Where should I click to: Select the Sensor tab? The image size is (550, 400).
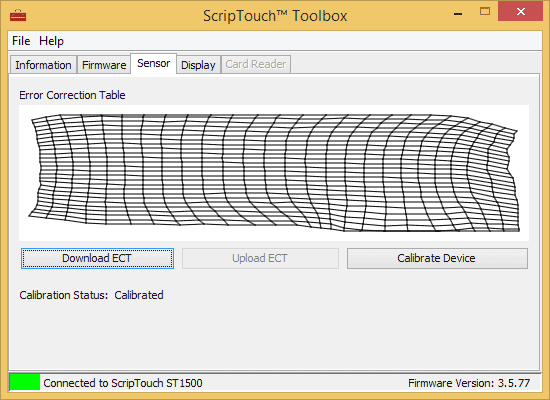pos(153,64)
